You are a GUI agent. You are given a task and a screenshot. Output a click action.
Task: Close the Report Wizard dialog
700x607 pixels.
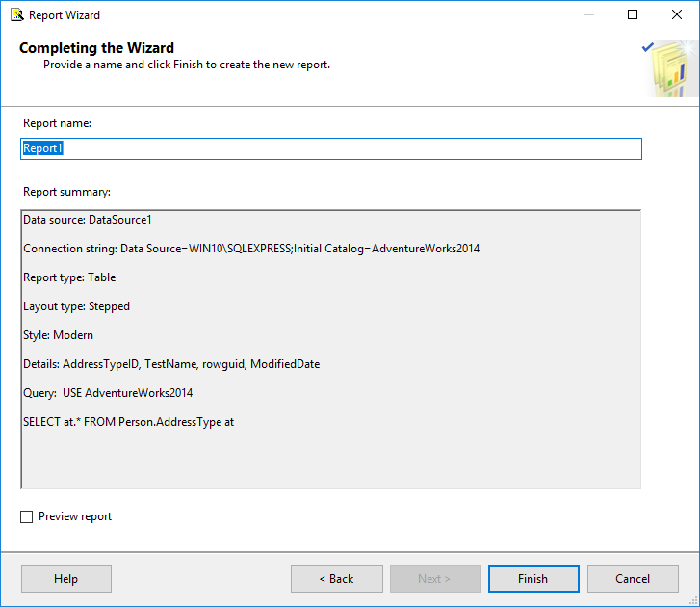[x=677, y=15]
